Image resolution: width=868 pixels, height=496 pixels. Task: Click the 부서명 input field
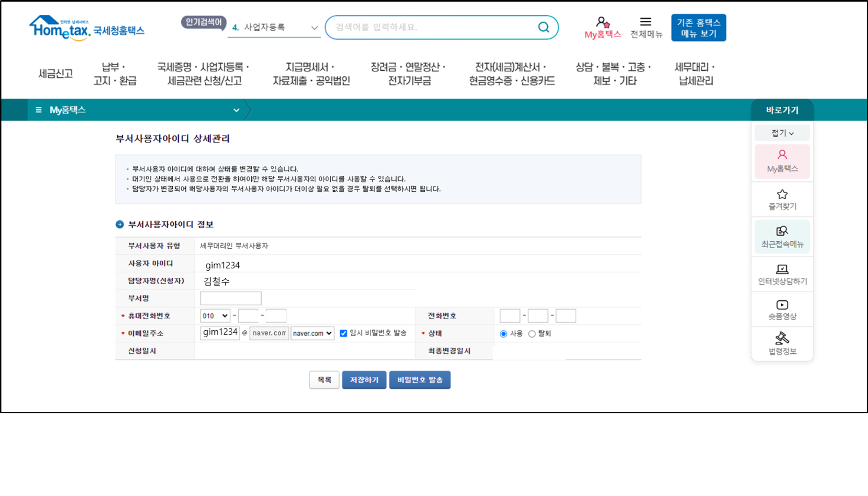point(230,298)
